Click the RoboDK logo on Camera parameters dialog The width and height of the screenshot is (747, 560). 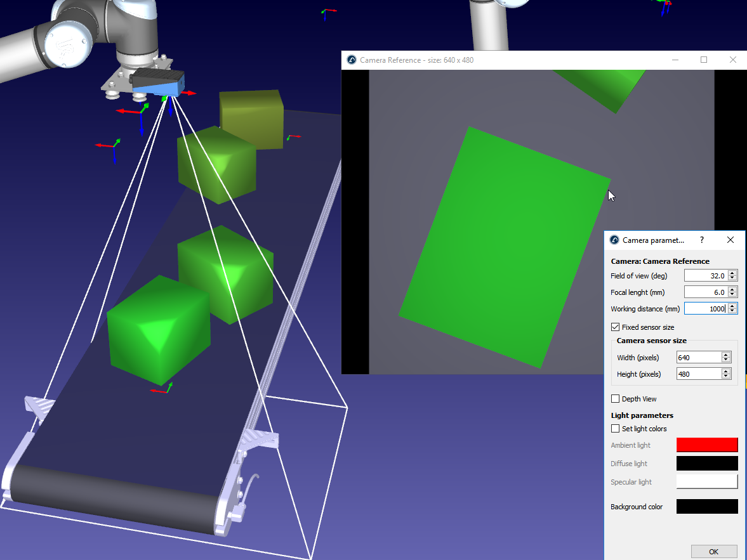coord(616,240)
